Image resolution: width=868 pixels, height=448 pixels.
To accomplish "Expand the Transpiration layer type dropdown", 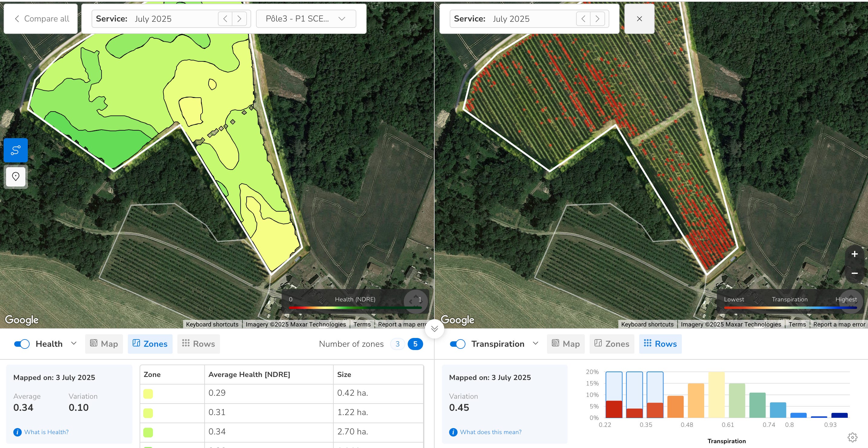I will click(536, 343).
